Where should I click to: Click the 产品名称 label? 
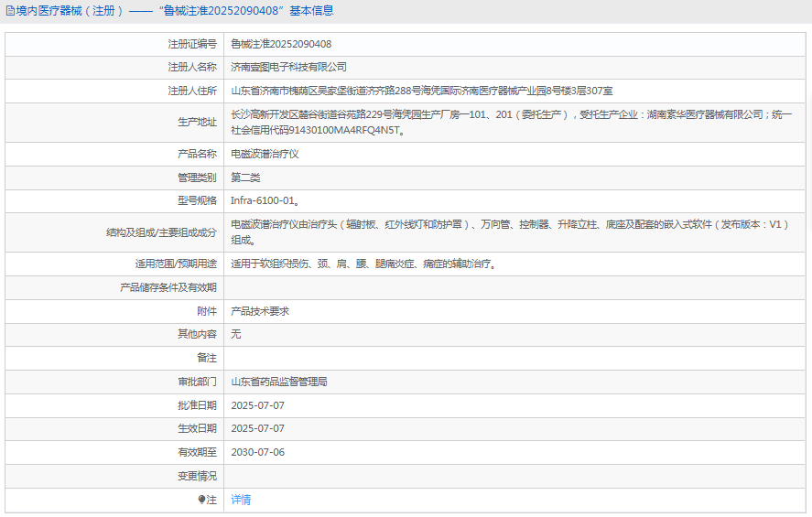197,154
